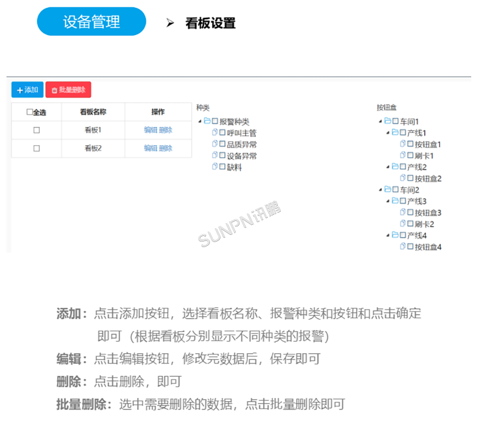This screenshot has width=479, height=448.
Task: Enable the 品质异常 checkbox
Action: coord(222,145)
